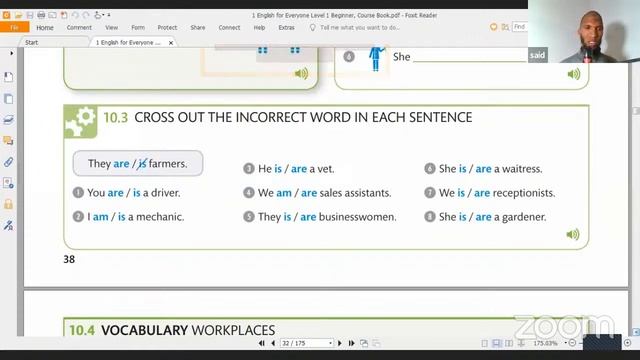Click the zoom in plus button

(x=627, y=343)
